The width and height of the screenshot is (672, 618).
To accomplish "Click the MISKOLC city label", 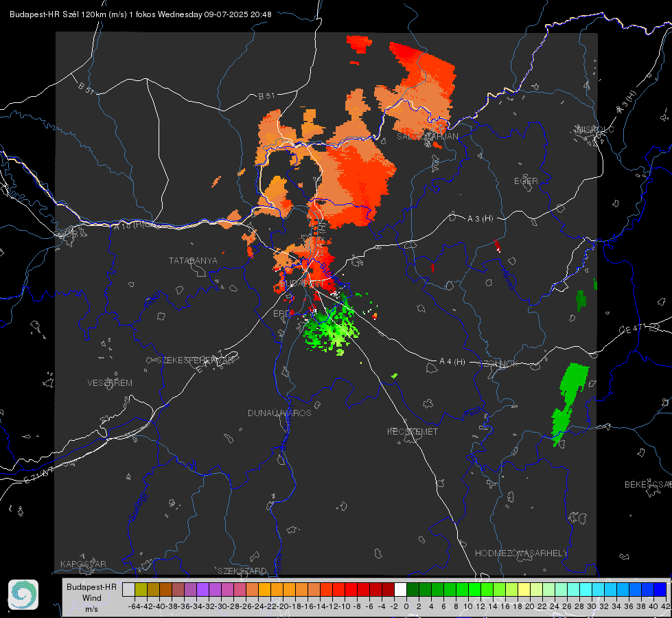I will click(x=595, y=129).
